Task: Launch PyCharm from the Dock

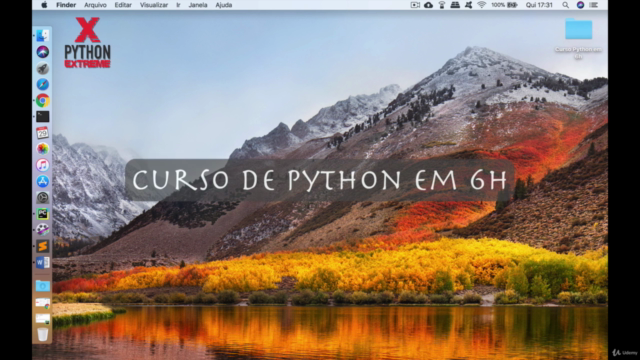Action: coord(42,213)
